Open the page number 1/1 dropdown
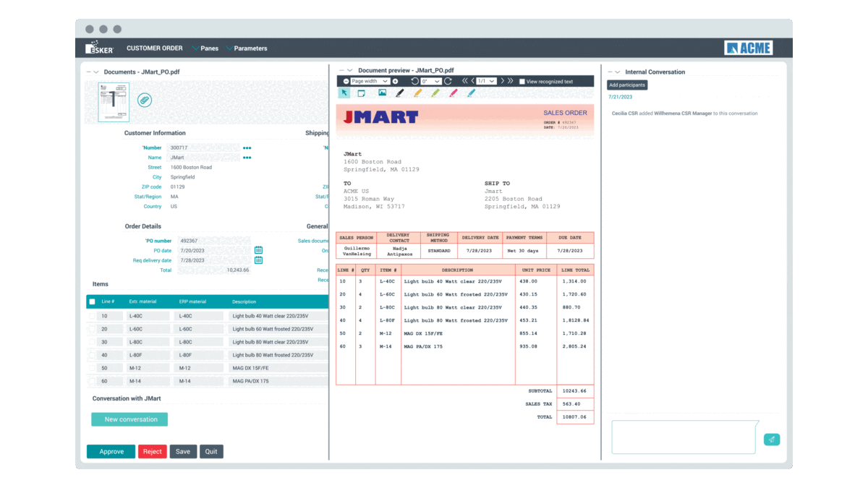Screen dimensions: 868x488 487,82
